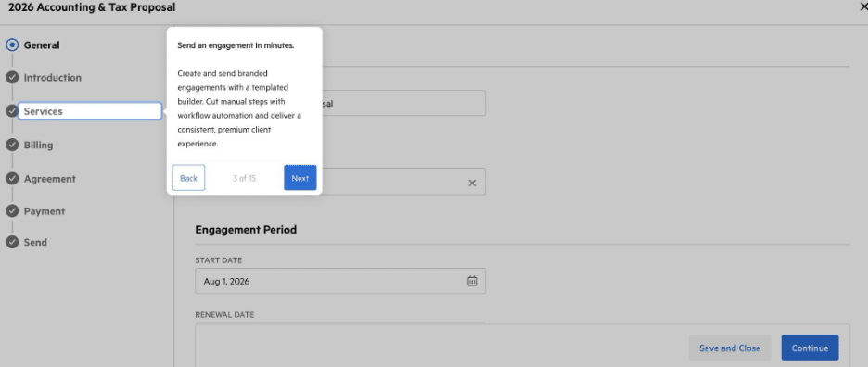Open the Billing step
The height and width of the screenshot is (367, 868).
[38, 145]
